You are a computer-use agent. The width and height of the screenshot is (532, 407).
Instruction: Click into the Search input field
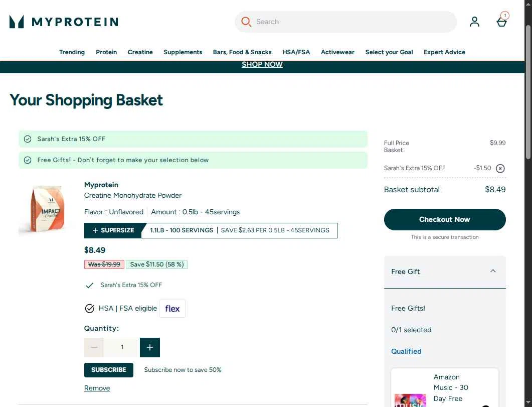coord(351,22)
